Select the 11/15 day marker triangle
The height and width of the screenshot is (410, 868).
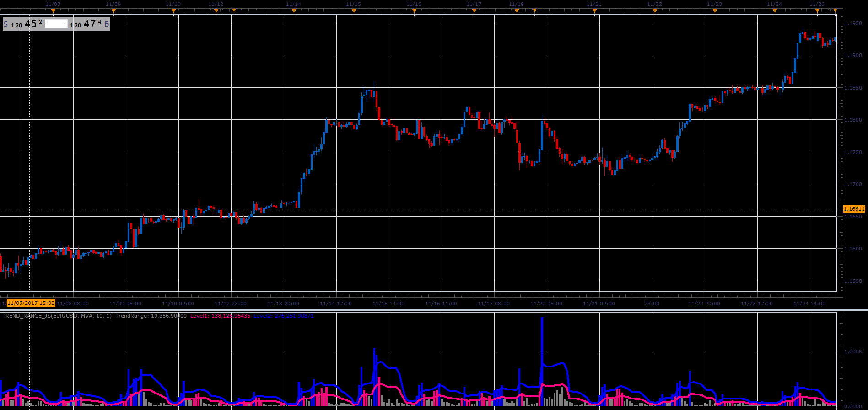354,11
